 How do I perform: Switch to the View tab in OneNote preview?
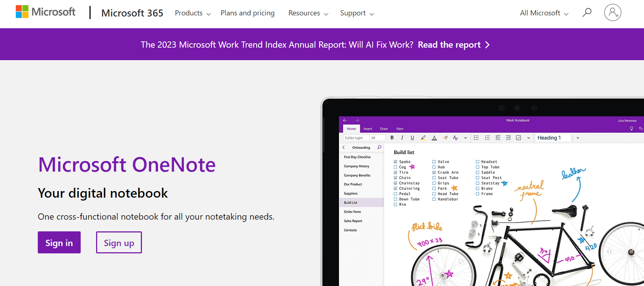(x=400, y=129)
